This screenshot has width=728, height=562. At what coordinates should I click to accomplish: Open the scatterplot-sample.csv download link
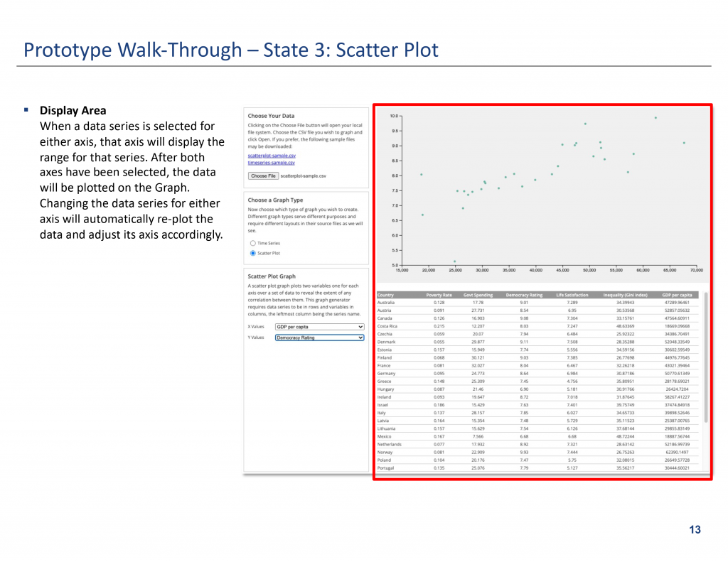click(272, 155)
